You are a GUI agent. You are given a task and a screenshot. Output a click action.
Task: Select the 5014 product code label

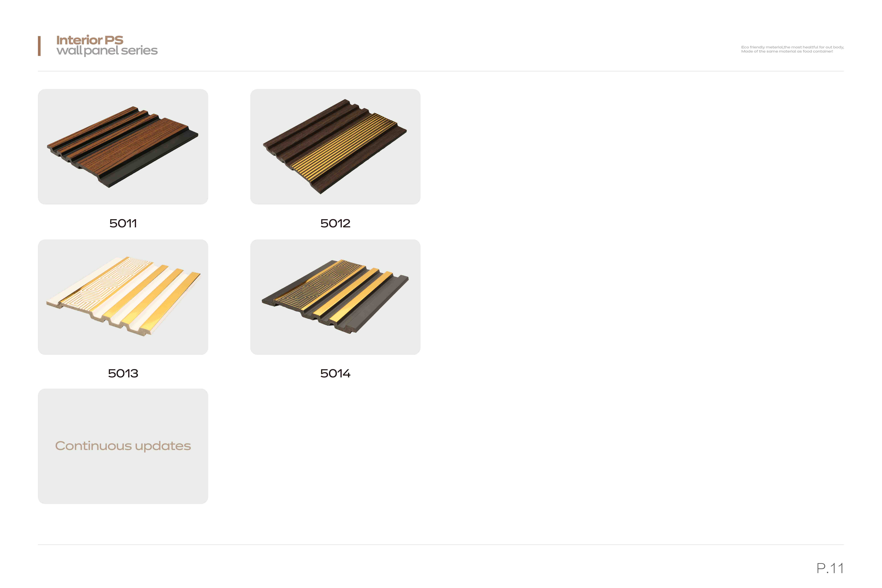[x=335, y=374]
